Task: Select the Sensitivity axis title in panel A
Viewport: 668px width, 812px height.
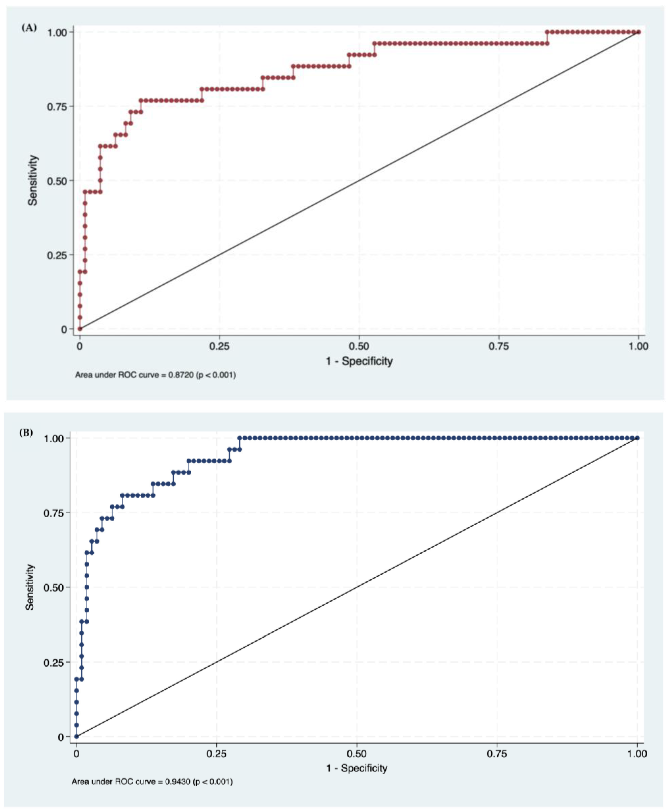Action: click(33, 180)
